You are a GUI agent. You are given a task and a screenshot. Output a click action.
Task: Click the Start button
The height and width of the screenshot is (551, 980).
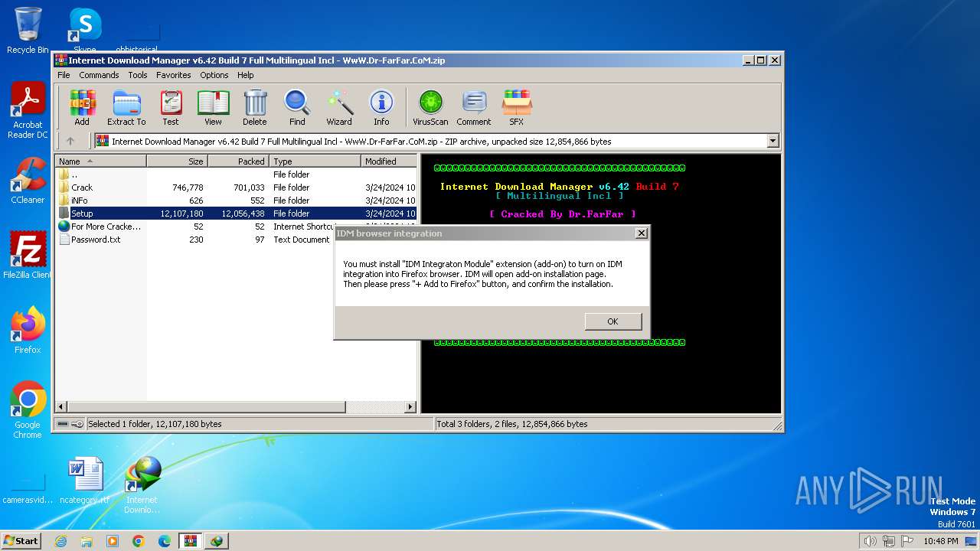click(x=21, y=541)
